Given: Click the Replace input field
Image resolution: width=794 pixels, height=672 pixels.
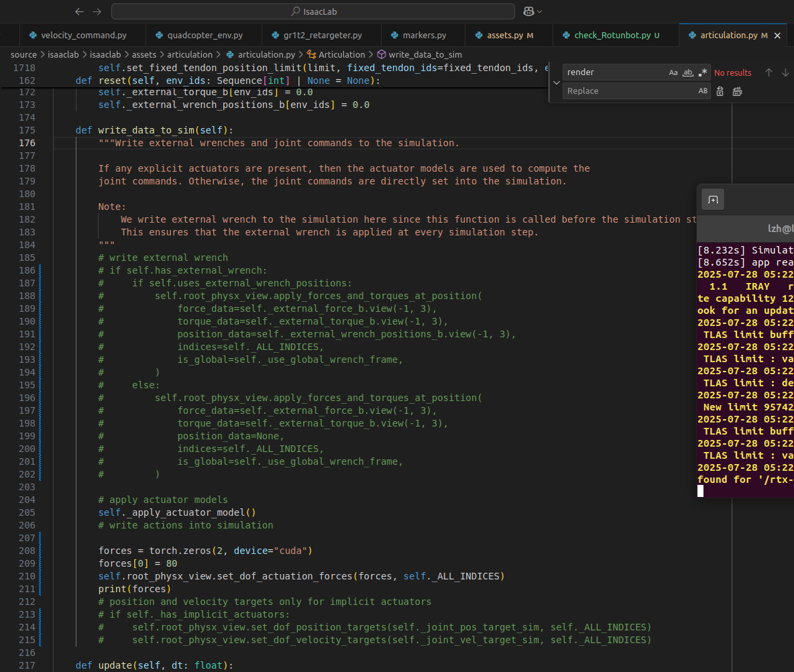Looking at the screenshot, I should click(629, 91).
